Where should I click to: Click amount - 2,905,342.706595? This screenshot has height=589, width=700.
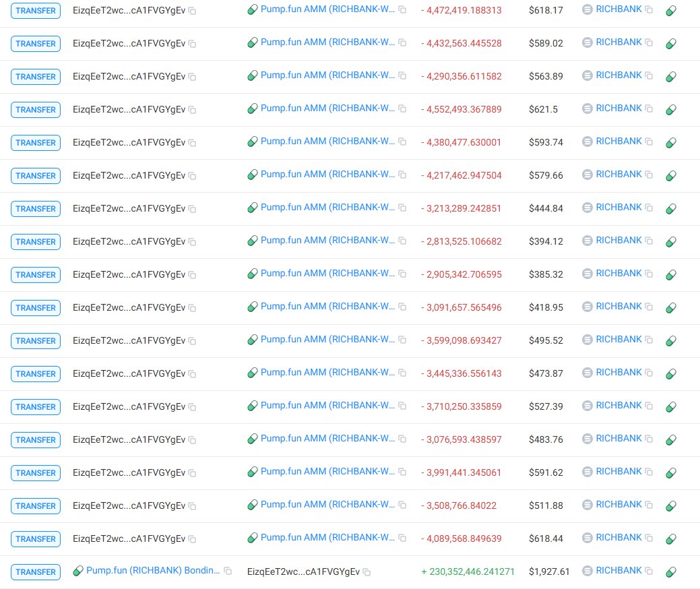point(461,275)
